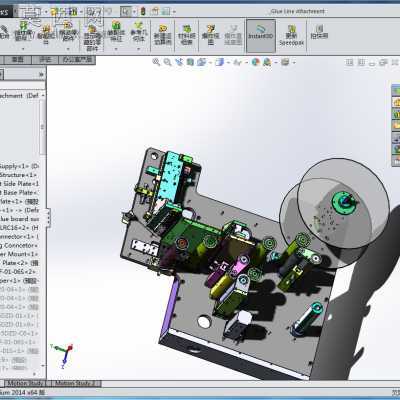The width and height of the screenshot is (400, 400).
Task: Open the Assembly Features tool
Action: (x=116, y=31)
